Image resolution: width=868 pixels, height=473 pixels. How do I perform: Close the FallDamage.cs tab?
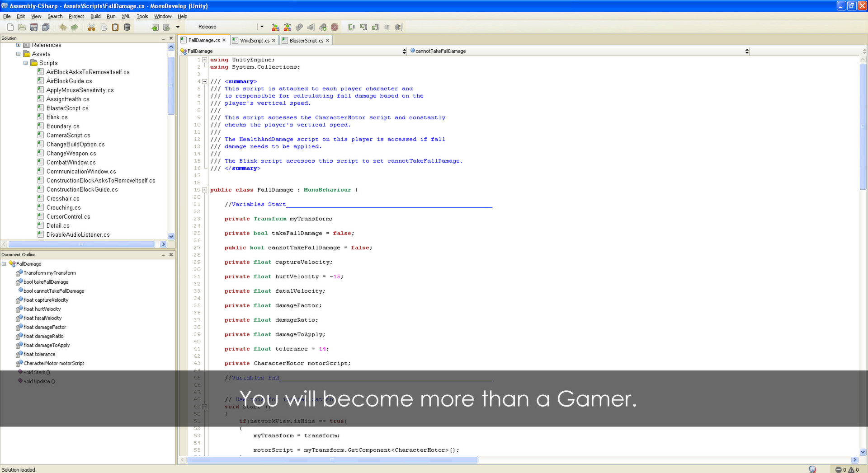224,40
